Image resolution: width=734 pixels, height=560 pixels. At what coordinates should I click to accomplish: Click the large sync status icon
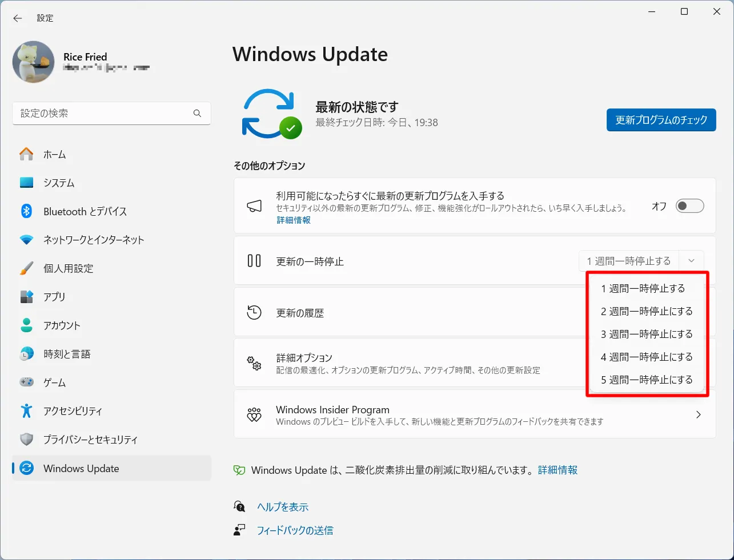[x=272, y=114]
